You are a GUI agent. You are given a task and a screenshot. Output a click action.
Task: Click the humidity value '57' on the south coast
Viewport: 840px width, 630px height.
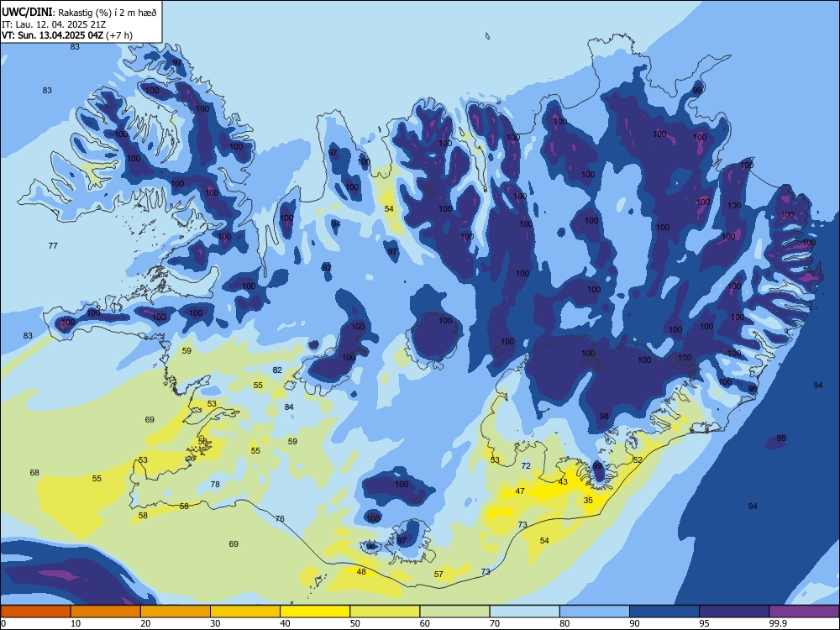(x=438, y=575)
